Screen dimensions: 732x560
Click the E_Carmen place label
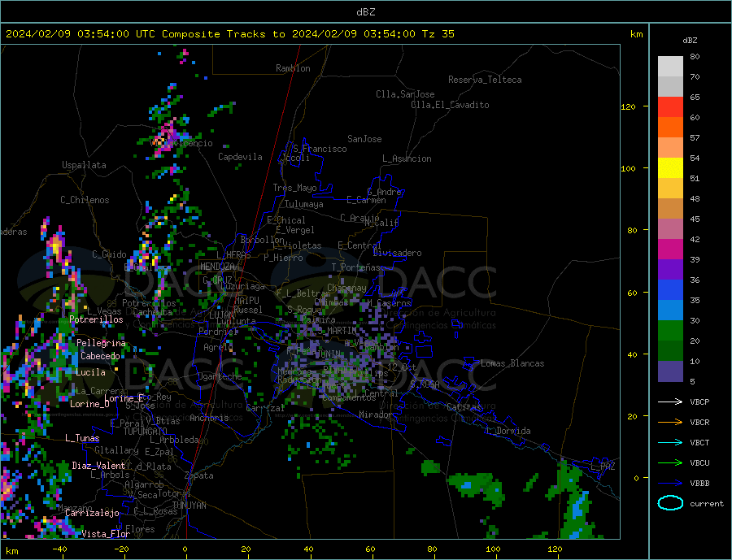pos(366,200)
